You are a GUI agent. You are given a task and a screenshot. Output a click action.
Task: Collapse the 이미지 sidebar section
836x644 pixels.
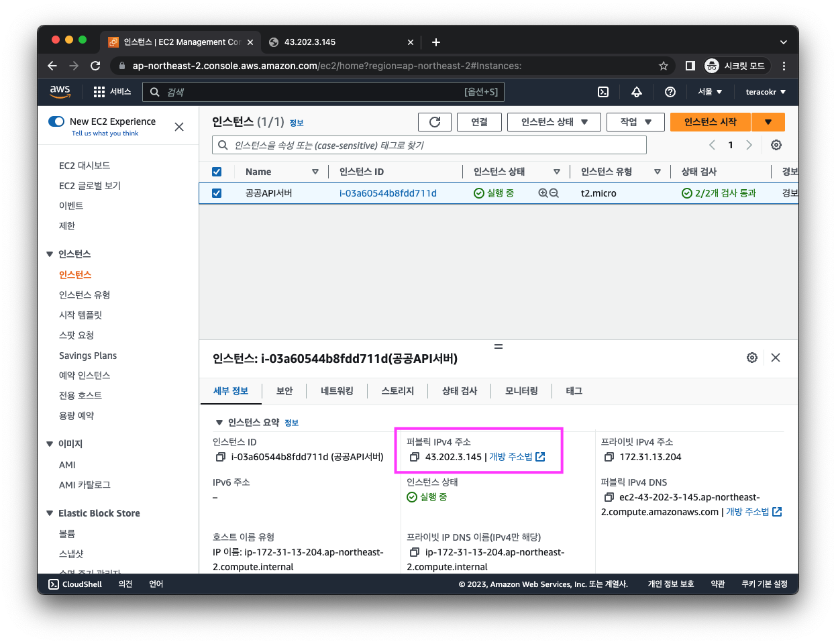point(50,444)
